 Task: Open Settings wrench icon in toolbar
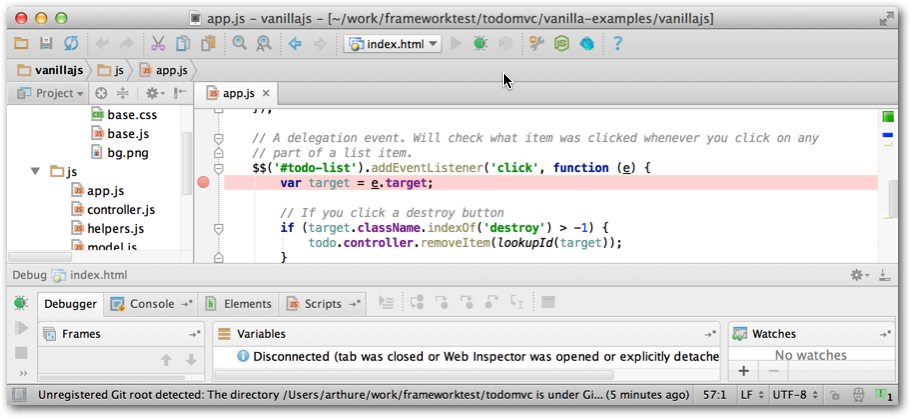pyautogui.click(x=537, y=44)
